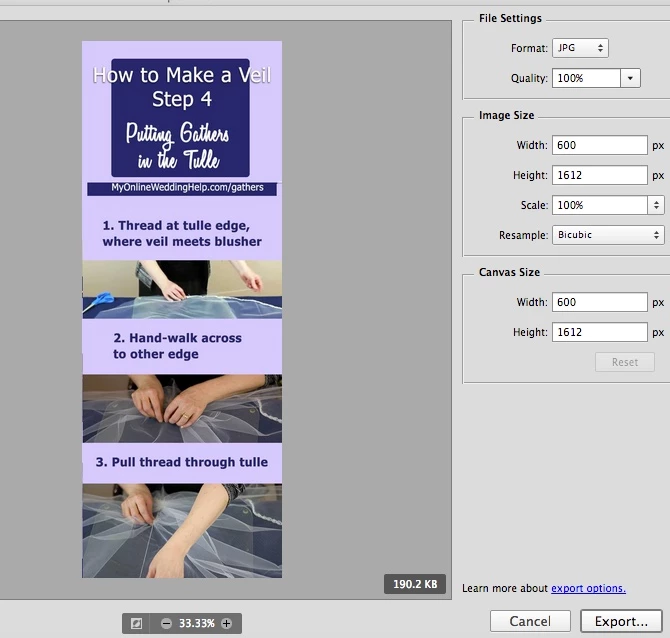Screen dimensions: 670x638
Task: Open the export options link
Action: pos(588,588)
